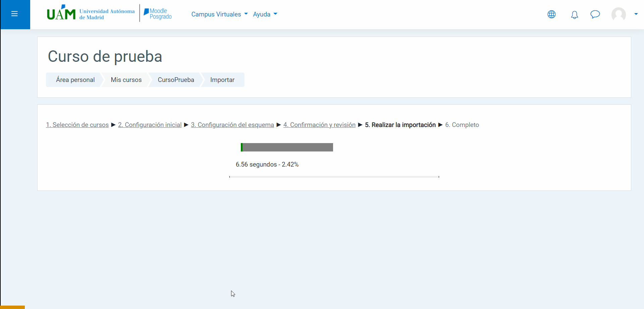Click the user avatar picture
This screenshot has width=644, height=309.
click(619, 14)
